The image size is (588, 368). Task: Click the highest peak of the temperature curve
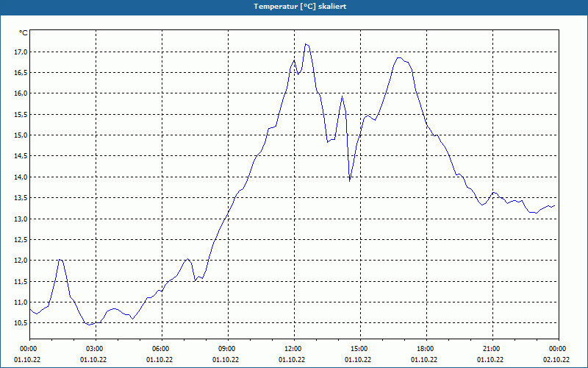(x=306, y=44)
